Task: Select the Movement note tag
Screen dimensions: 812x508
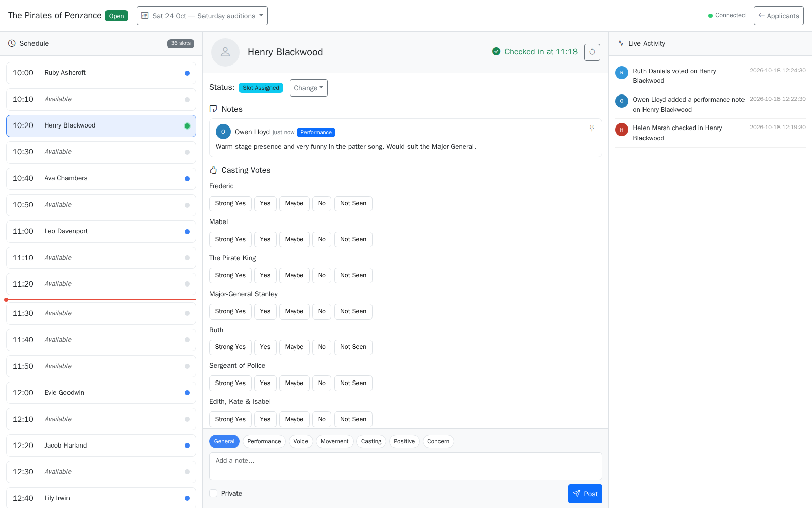Action: point(334,441)
